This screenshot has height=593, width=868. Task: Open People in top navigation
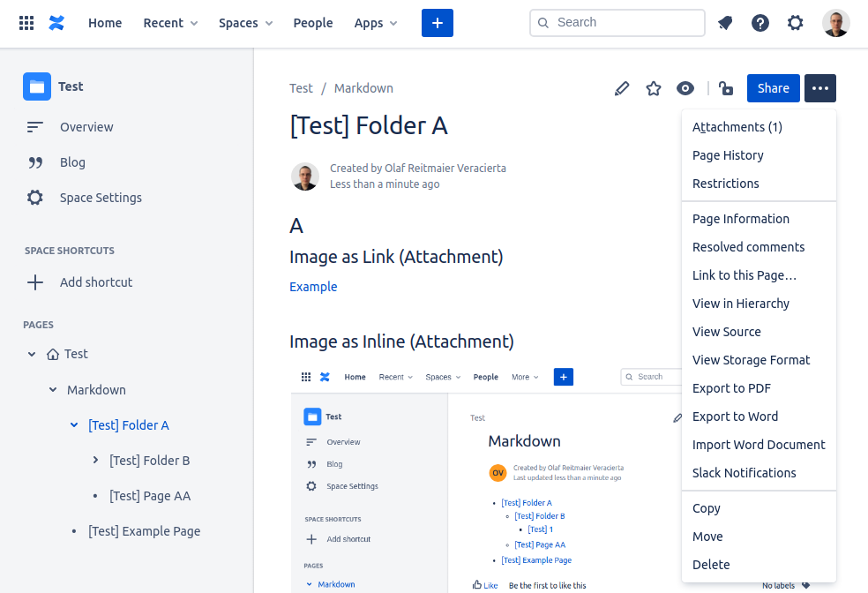313,23
